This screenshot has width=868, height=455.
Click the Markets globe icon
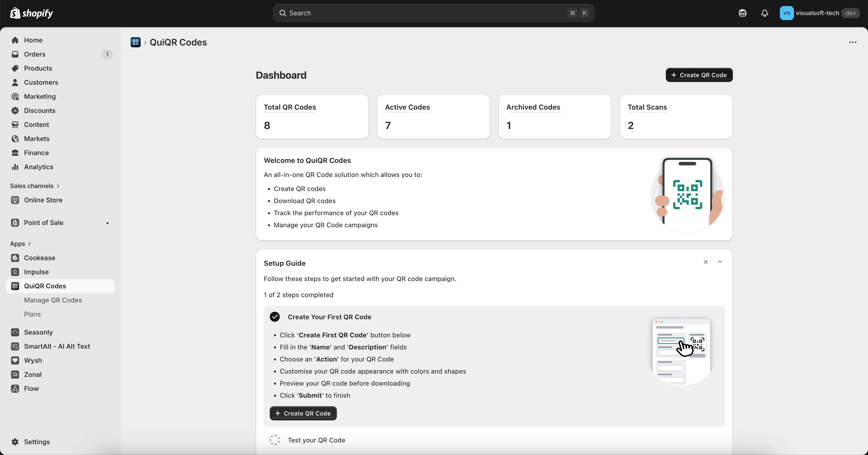[15, 139]
